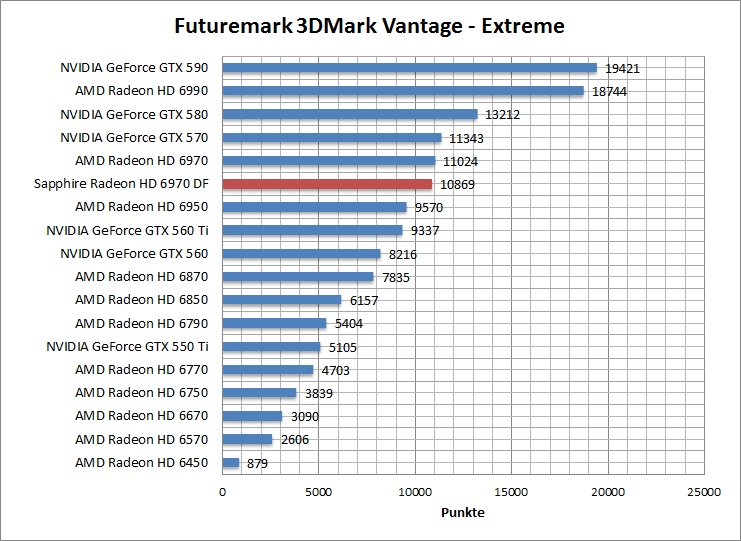This screenshot has width=741, height=541.
Task: Click the AMD Radeon HD 6670 label
Action: pyautogui.click(x=141, y=416)
